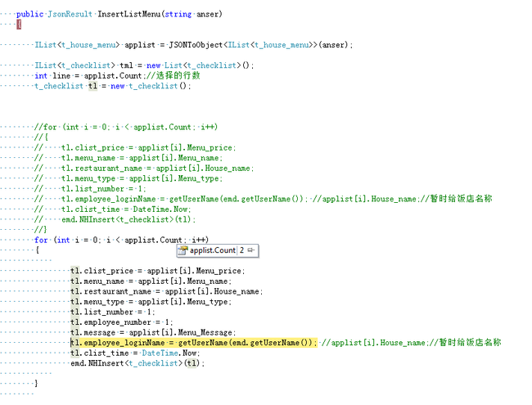Click the commented // tl.clist_time = DateTime.Now line
532x405 pixels.
pos(113,209)
